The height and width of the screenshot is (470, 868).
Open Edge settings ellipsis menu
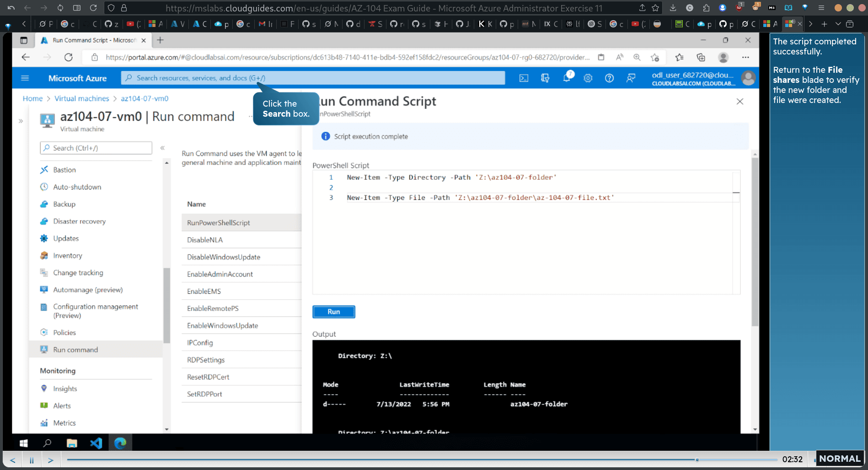pos(745,57)
